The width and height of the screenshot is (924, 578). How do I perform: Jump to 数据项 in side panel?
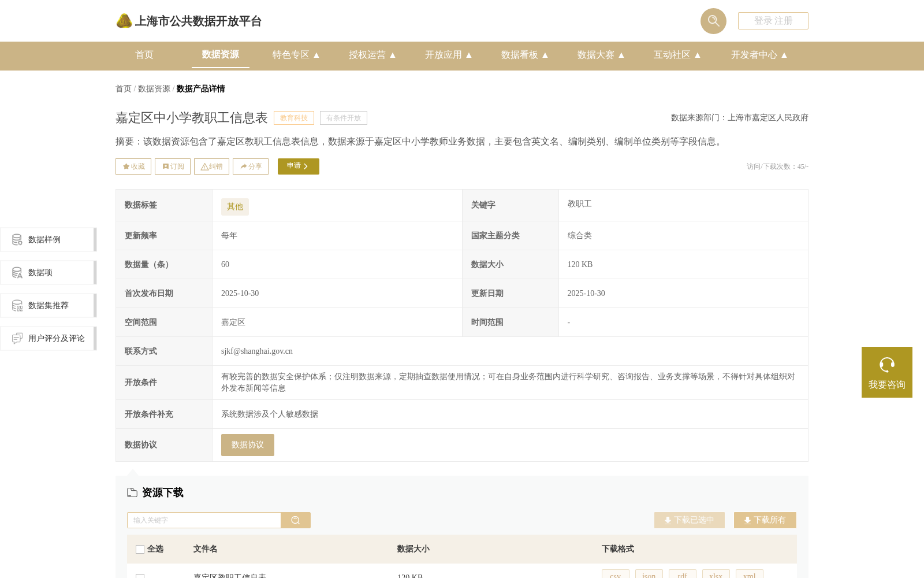pyautogui.click(x=48, y=272)
